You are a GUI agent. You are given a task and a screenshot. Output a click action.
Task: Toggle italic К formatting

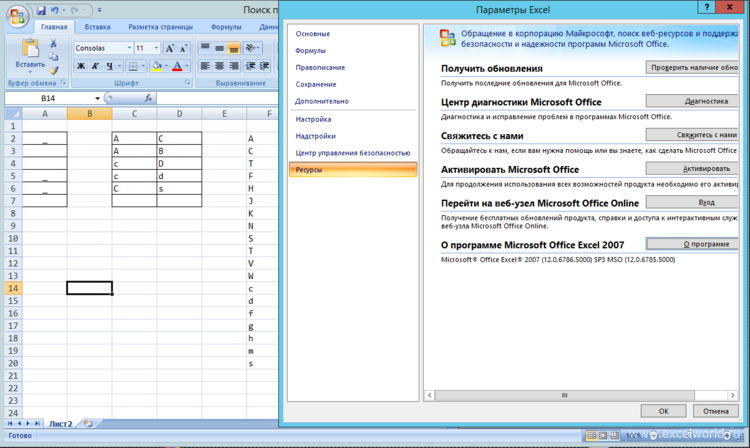click(95, 66)
